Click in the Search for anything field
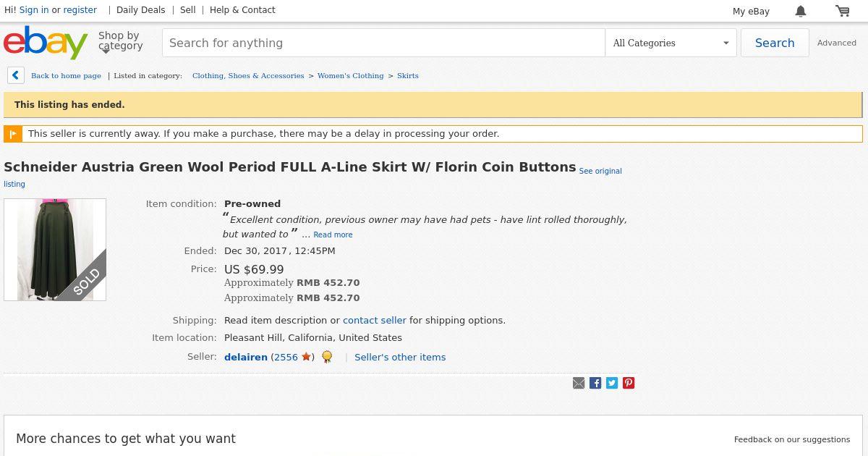 pyautogui.click(x=383, y=43)
